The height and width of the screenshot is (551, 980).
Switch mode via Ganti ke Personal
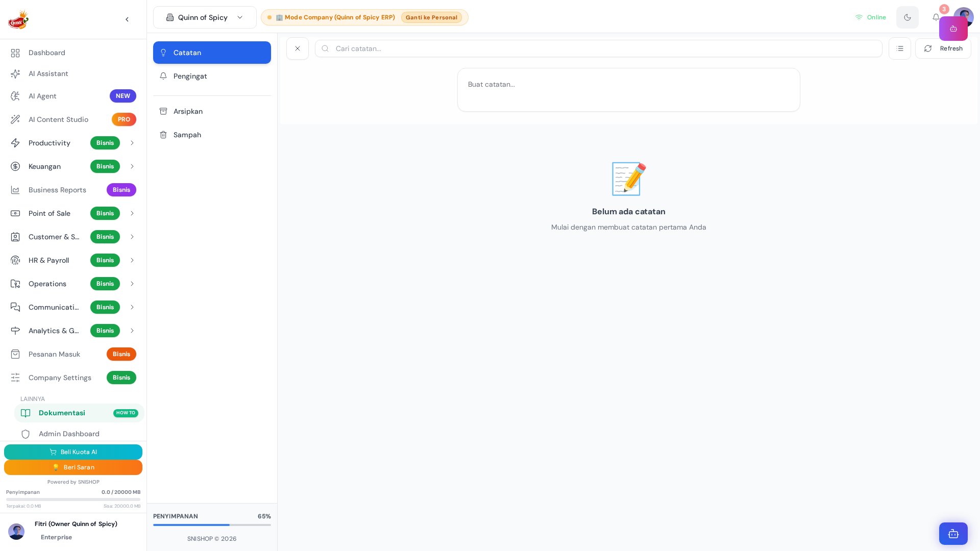(431, 17)
